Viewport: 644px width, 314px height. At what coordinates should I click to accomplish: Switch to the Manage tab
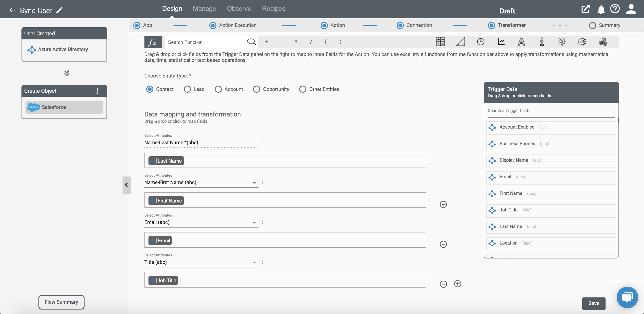204,9
